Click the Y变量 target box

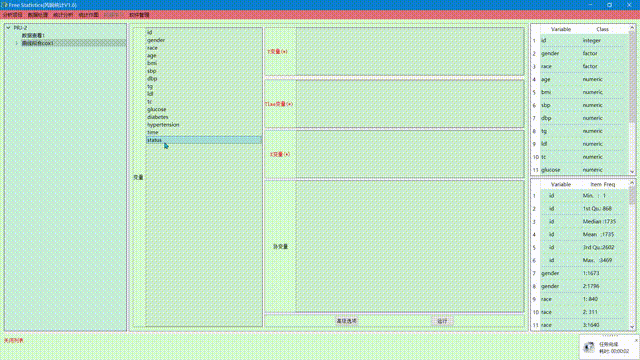410,51
